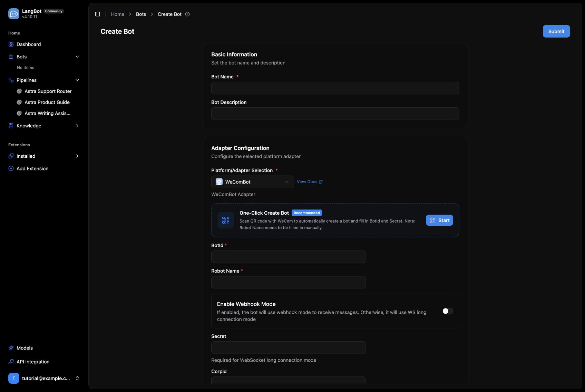Image resolution: width=585 pixels, height=392 pixels.
Task: Submit the new bot form
Action: click(556, 31)
